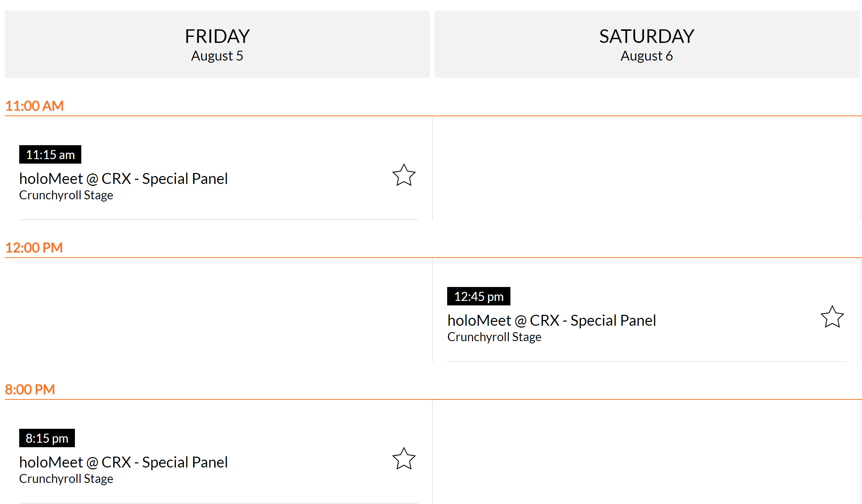
Task: Favorite the Saturday 12:45 pm holoMeet panel
Action: (832, 317)
